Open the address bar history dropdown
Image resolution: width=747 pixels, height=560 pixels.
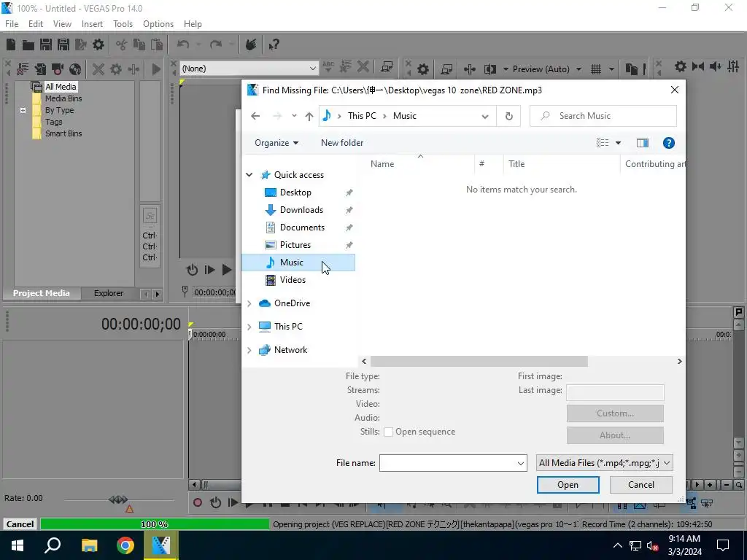click(x=485, y=116)
